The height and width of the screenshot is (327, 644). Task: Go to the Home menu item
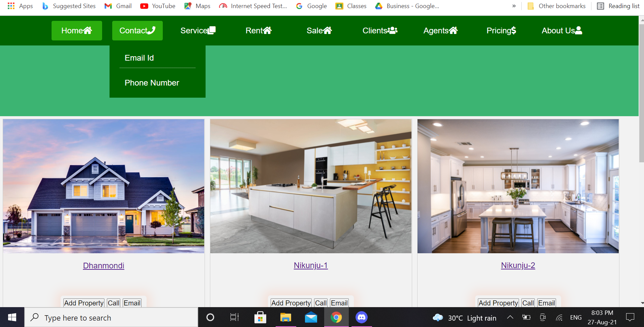(77, 31)
